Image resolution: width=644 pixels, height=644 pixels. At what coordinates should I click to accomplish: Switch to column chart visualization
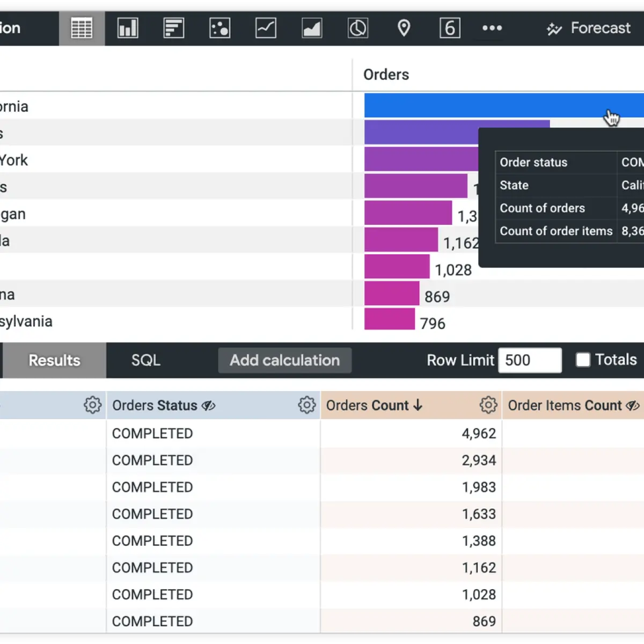point(128,28)
